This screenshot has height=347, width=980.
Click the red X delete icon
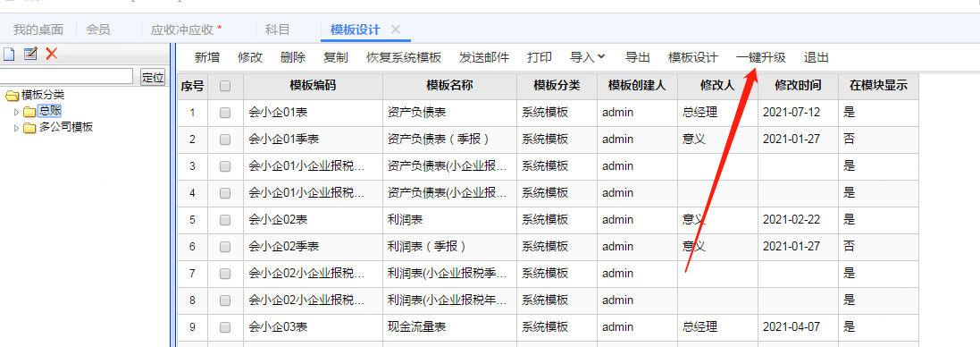[52, 55]
